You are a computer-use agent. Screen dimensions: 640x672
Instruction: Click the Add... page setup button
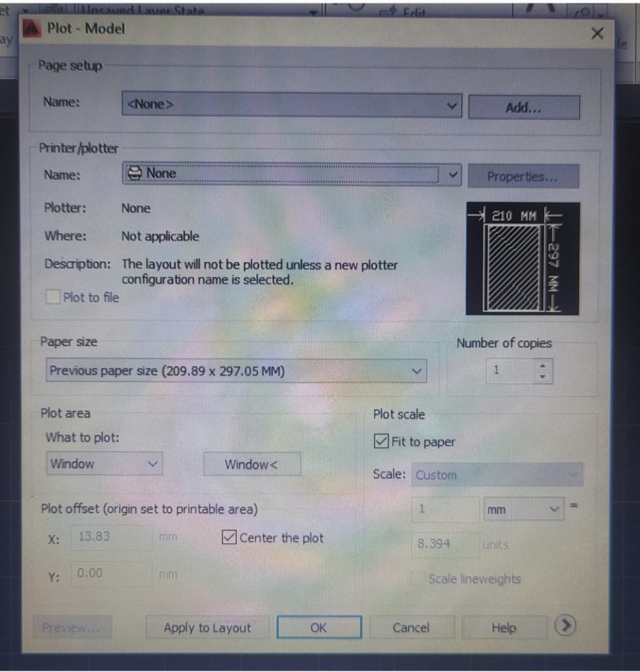point(524,107)
